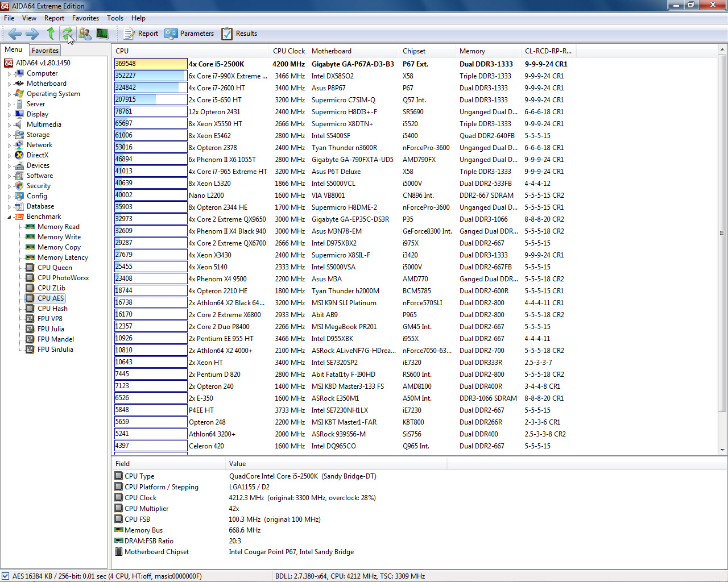Click the Network computers icon in the tree
The image size is (728, 582).
pos(19,145)
